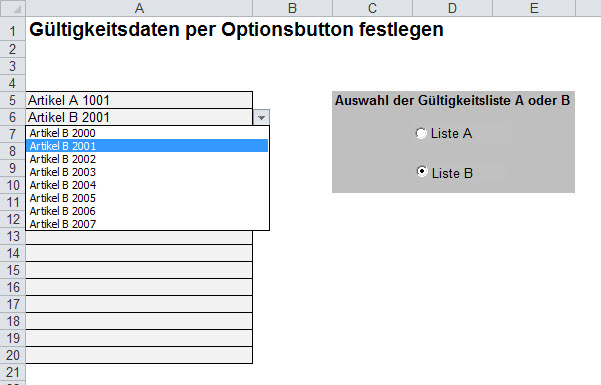Choose Artikel B 2000 from the list
601x385 pixels.
pos(147,133)
